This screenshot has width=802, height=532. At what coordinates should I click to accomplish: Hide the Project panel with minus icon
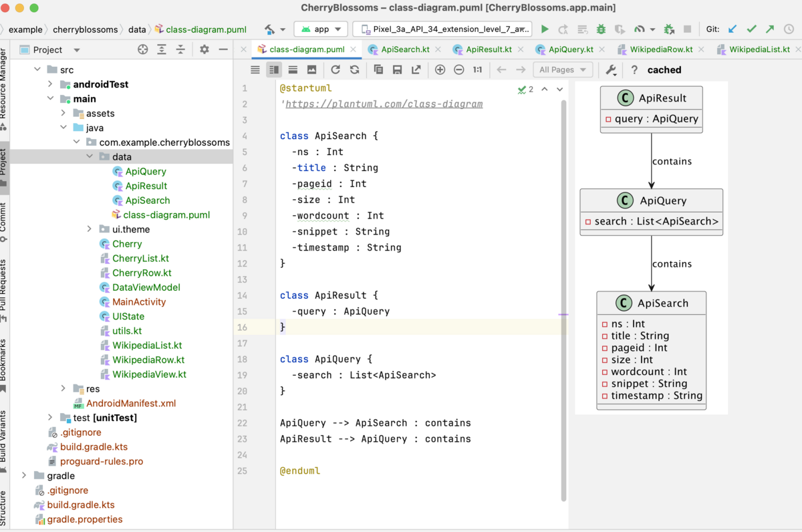(x=223, y=49)
